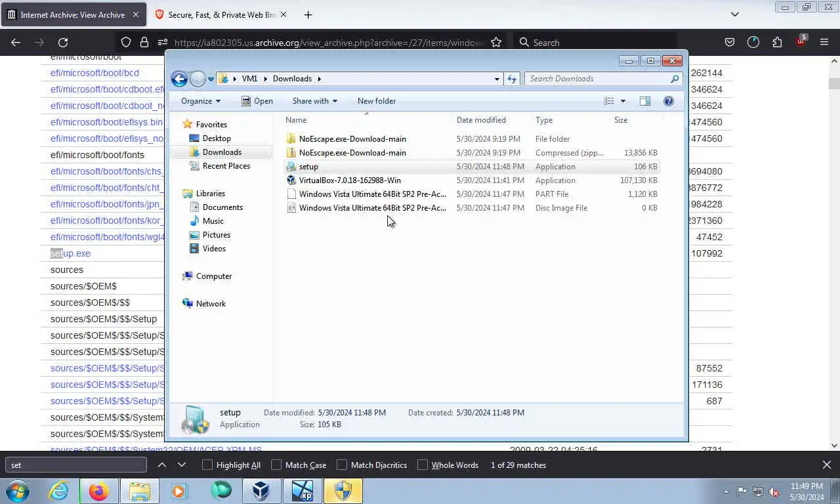This screenshot has width=840, height=504.
Task: Open the Music library
Action: point(213,221)
